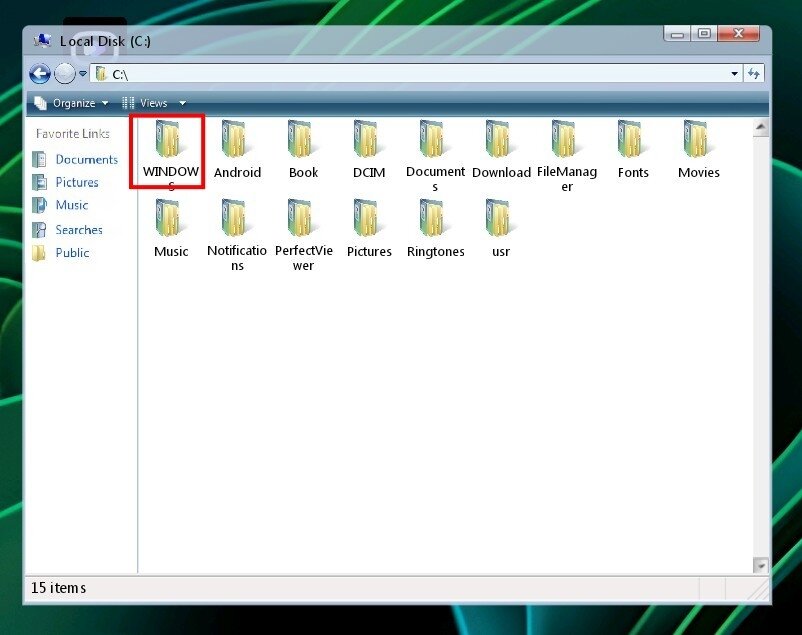Click the Local Disk title bar icon

click(x=43, y=40)
